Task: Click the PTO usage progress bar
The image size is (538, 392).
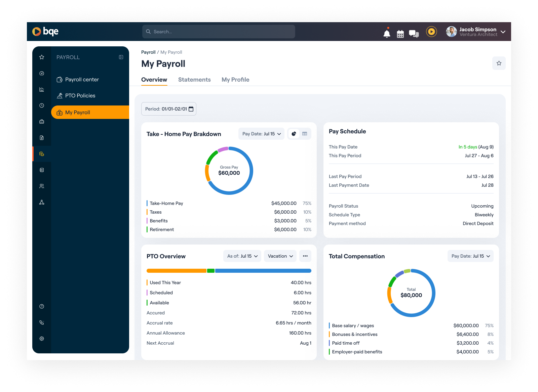Action: (229, 271)
